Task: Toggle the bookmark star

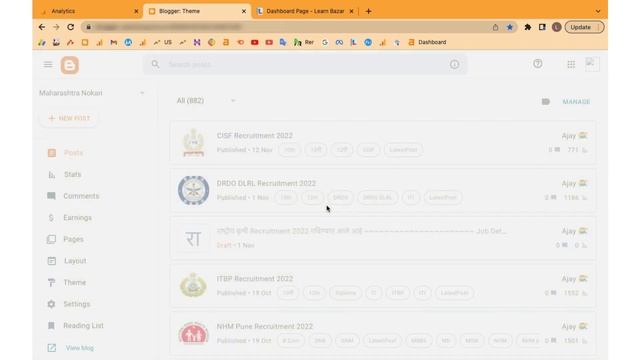Action: (509, 27)
